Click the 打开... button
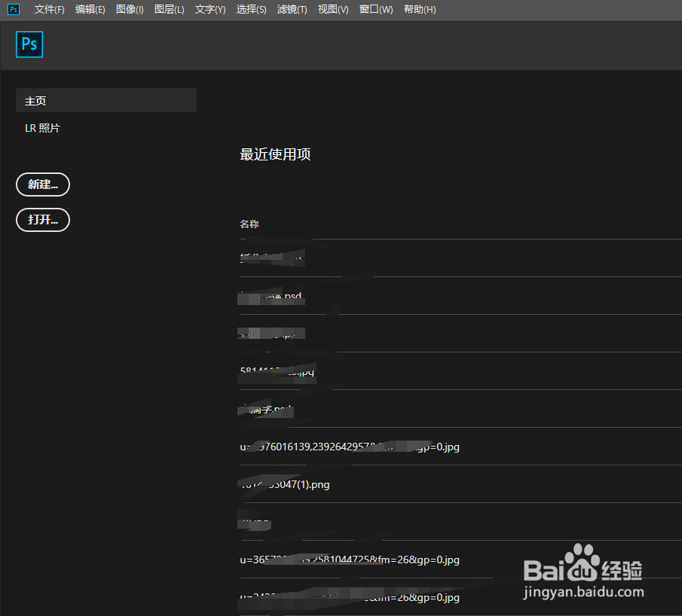The height and width of the screenshot is (616, 682). 43,220
